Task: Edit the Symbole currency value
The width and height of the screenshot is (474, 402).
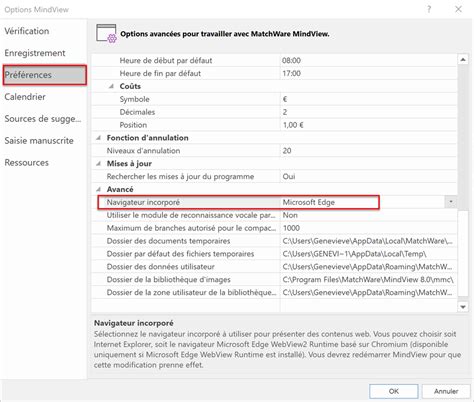Action: (x=285, y=99)
